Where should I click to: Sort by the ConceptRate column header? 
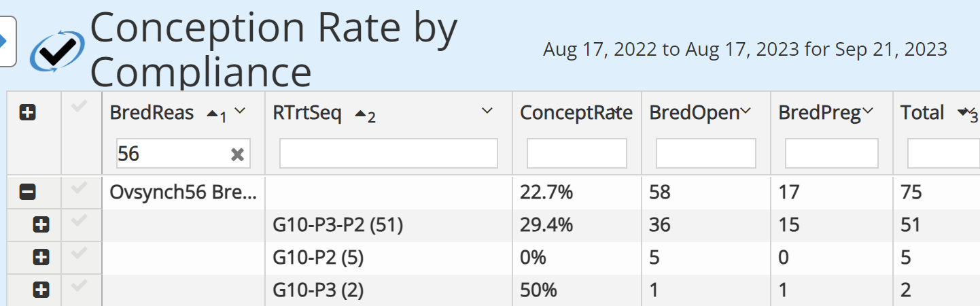click(576, 114)
